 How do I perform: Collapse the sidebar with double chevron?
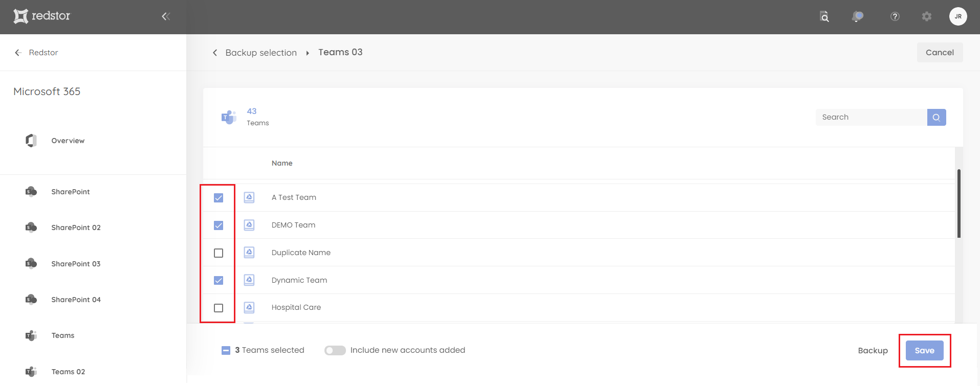[x=166, y=16]
